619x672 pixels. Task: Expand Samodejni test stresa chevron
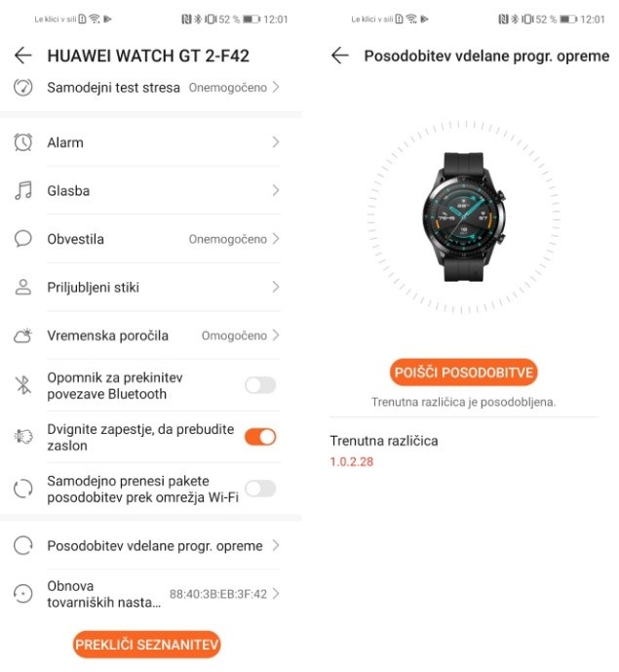(x=276, y=88)
